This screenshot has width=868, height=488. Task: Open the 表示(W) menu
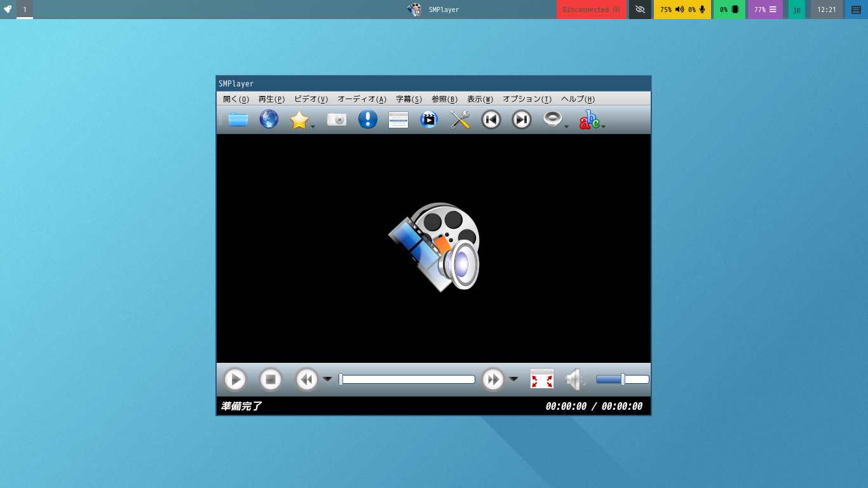coord(480,99)
